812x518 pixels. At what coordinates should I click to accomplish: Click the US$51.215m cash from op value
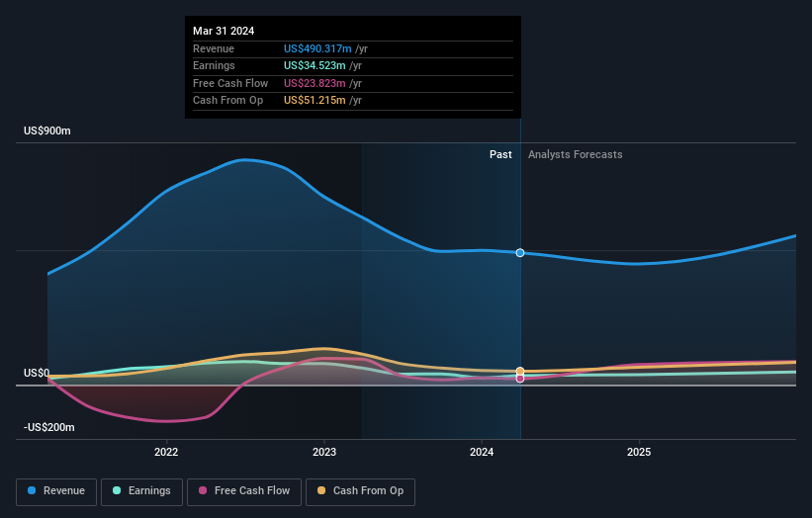[x=315, y=101]
